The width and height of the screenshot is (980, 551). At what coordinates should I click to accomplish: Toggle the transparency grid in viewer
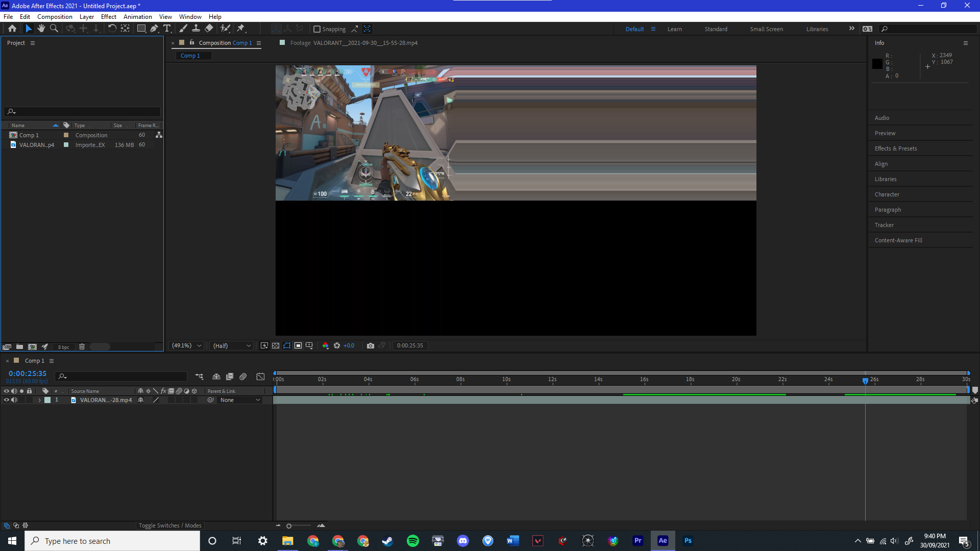pyautogui.click(x=276, y=346)
